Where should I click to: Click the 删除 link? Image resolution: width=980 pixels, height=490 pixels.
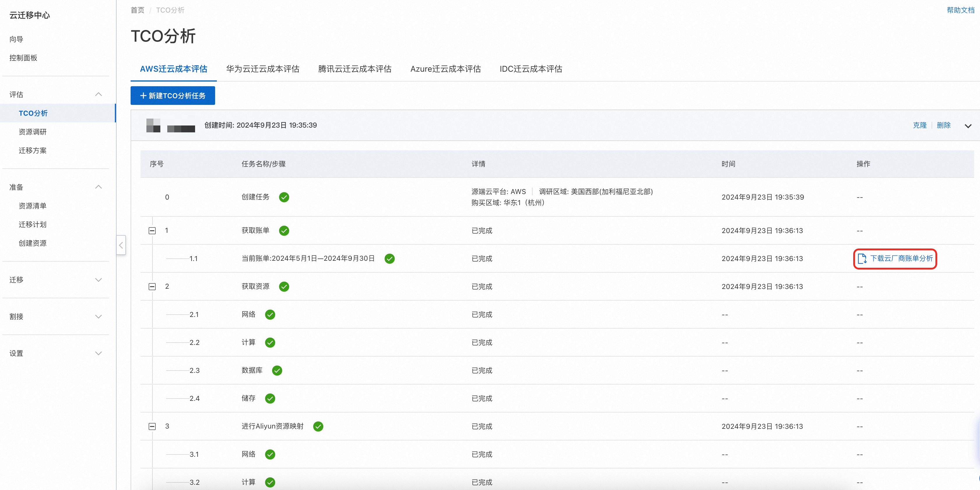[944, 126]
